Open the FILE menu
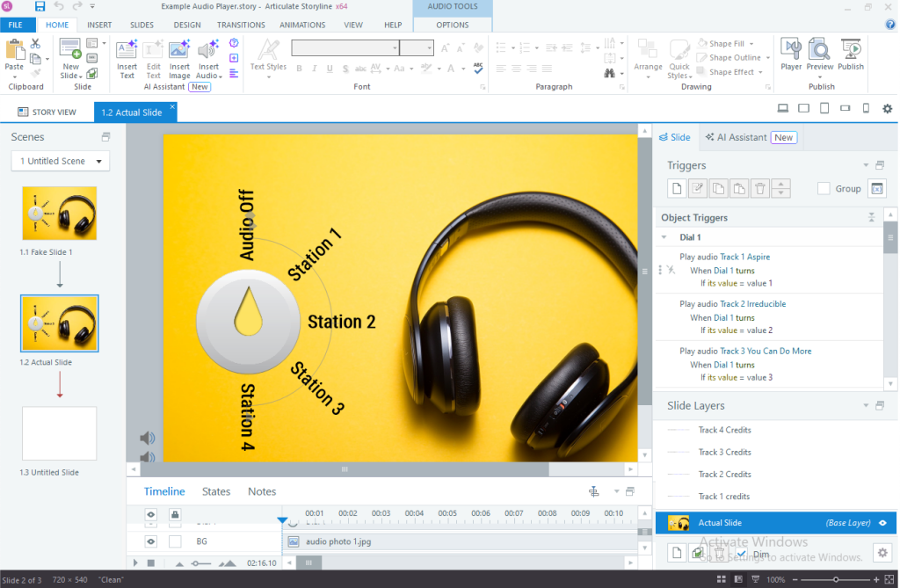Viewport: 900px width, 588px height. click(x=16, y=25)
